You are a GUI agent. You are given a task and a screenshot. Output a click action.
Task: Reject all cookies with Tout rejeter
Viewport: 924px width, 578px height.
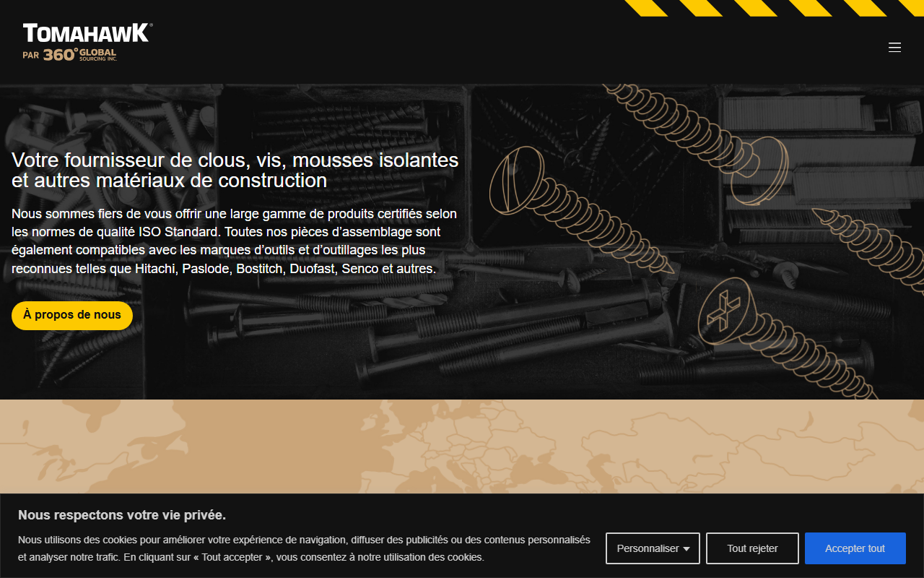[x=752, y=548]
